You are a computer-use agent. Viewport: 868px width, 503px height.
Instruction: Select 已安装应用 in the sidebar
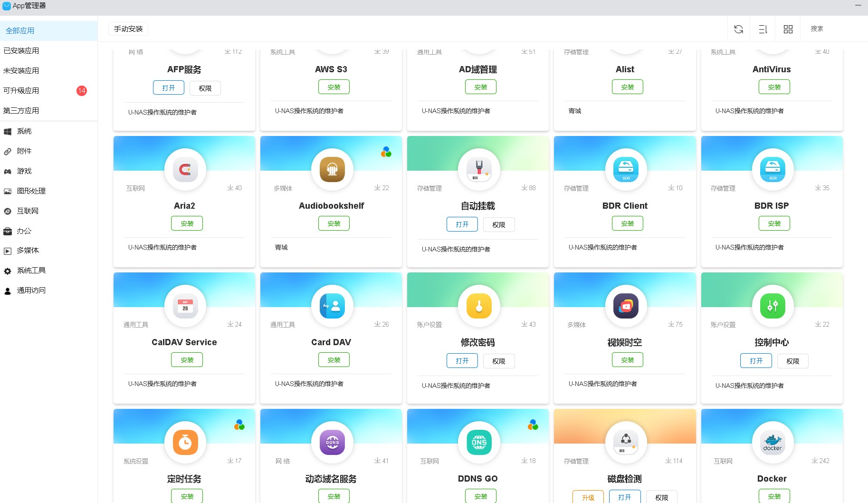[21, 51]
